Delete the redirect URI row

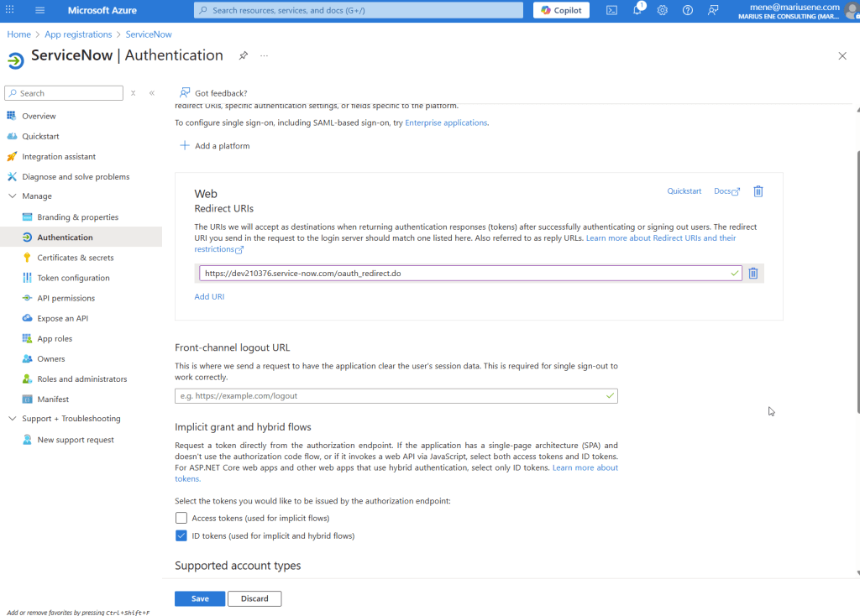(753, 273)
